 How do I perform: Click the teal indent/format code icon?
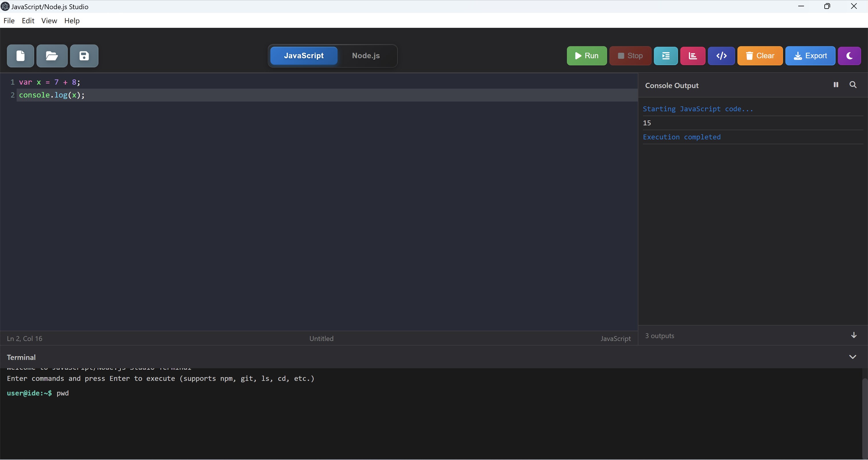point(665,56)
